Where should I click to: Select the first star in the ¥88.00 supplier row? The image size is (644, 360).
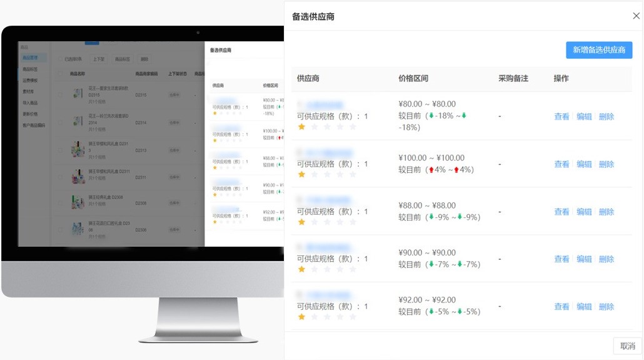point(301,222)
